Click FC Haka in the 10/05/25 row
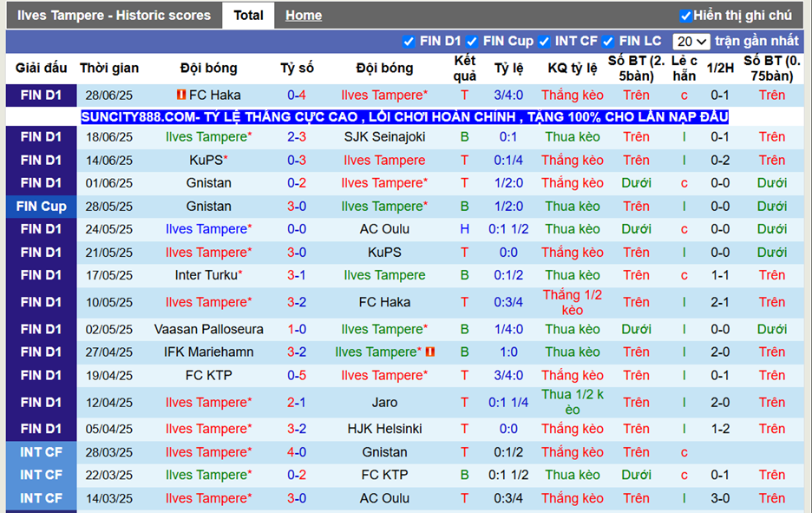Image resolution: width=812 pixels, height=513 pixels. pos(384,302)
